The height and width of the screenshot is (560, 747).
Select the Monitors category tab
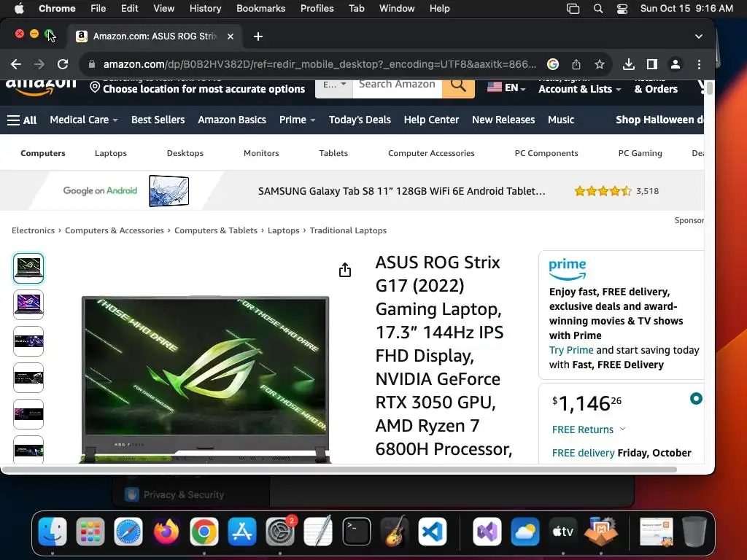(261, 153)
